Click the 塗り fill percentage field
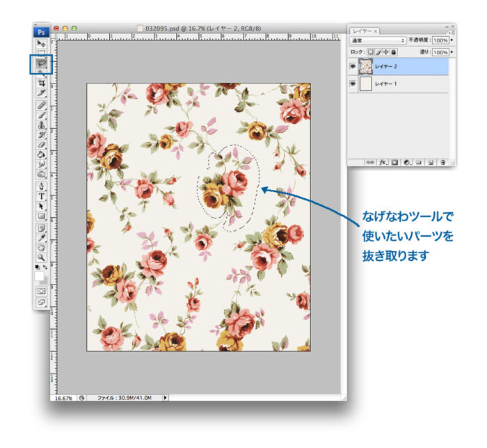 tap(440, 51)
